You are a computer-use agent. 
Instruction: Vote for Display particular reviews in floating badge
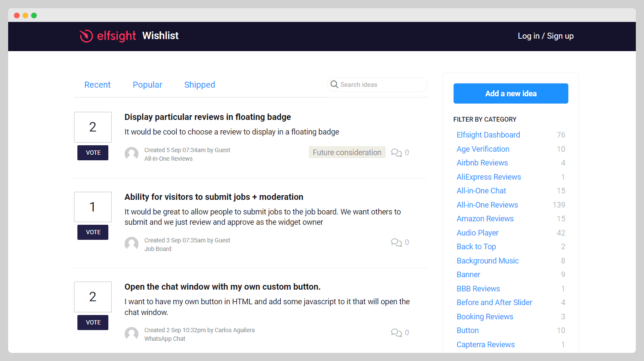pos(93,153)
